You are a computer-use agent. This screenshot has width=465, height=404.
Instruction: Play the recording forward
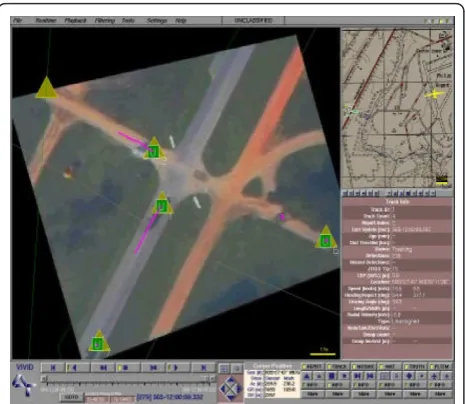coord(178,368)
